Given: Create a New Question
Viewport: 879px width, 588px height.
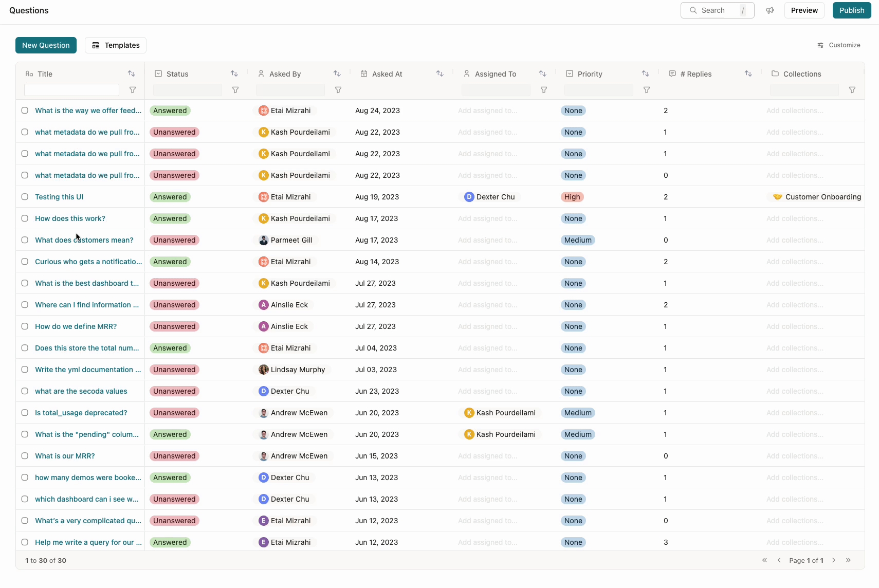Looking at the screenshot, I should pos(46,45).
